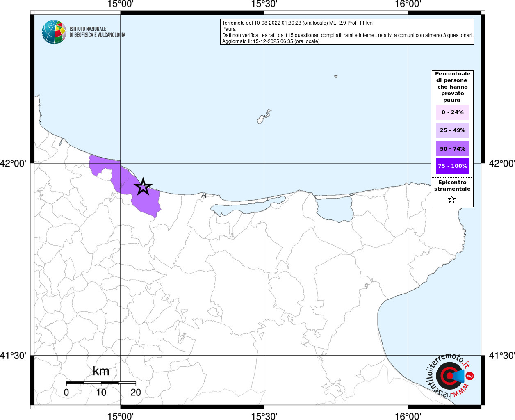
Task: Click the 'Paura' label in the info box
Action: pos(229,29)
